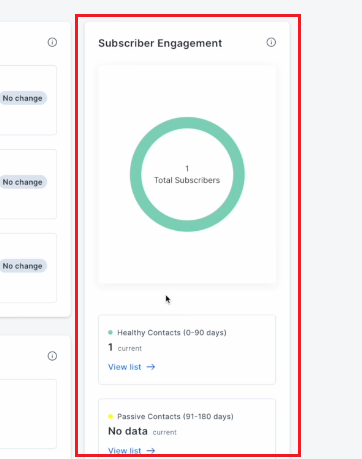Screen dimensions: 362x459
Task: Select the Healthy Contacts (0-90 days) label
Action: [172, 333]
